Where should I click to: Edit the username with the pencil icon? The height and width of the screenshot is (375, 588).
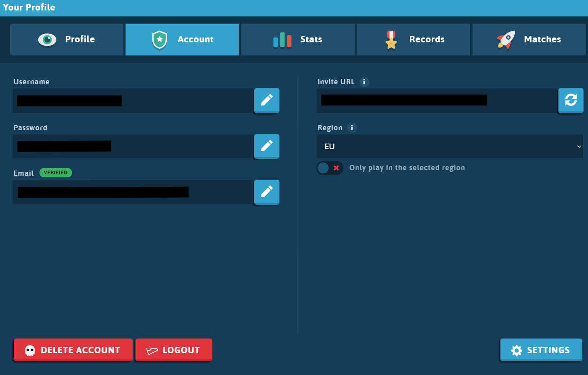tap(267, 100)
